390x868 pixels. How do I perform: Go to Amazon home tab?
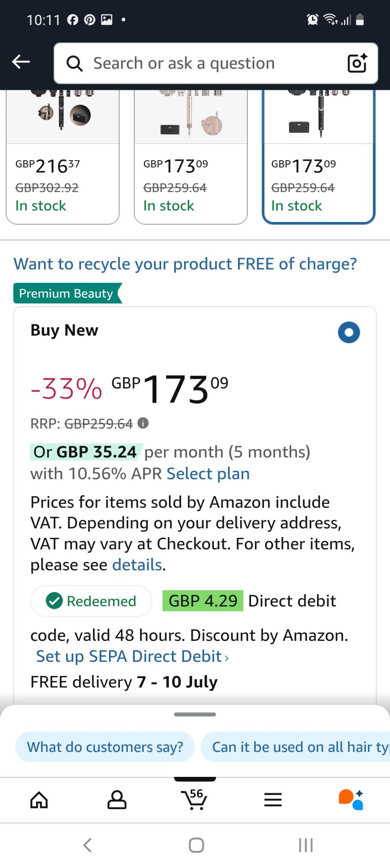pyautogui.click(x=39, y=800)
